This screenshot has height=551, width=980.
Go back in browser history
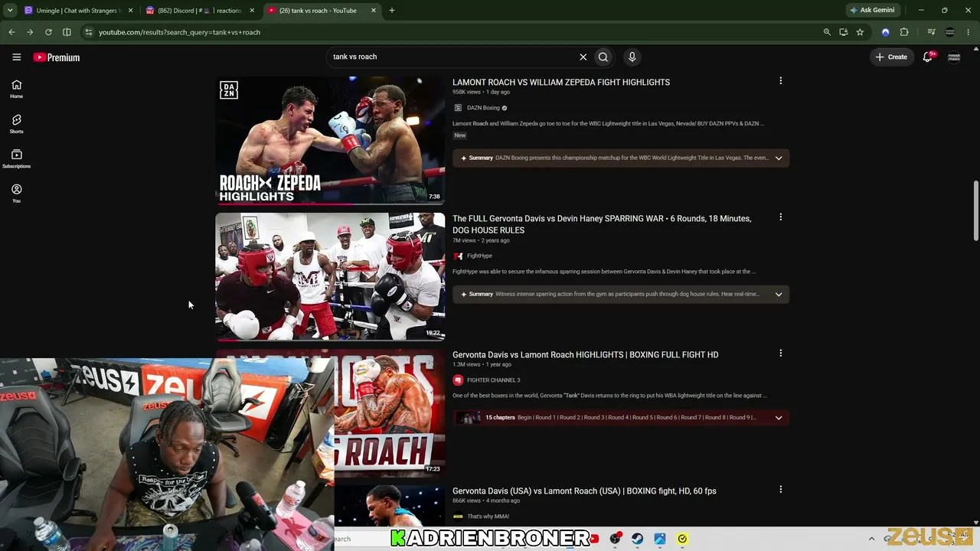[11, 32]
